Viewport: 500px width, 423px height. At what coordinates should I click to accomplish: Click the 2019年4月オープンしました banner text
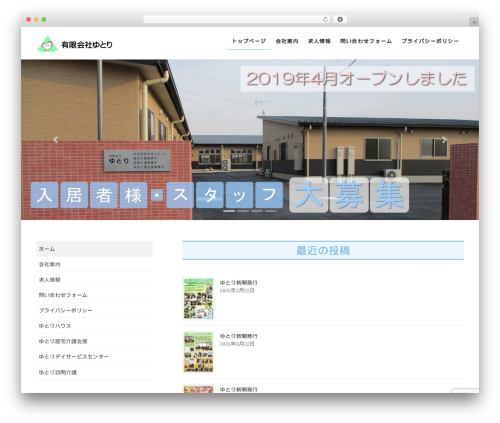coord(357,79)
